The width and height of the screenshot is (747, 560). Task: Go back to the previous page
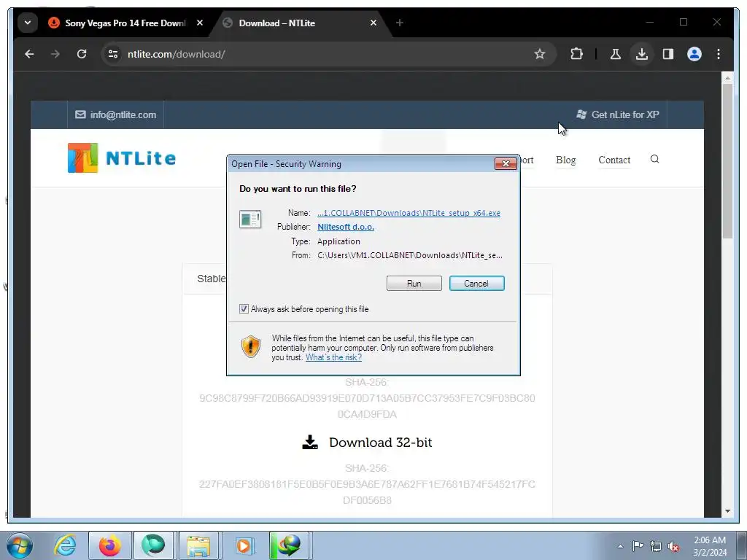29,54
